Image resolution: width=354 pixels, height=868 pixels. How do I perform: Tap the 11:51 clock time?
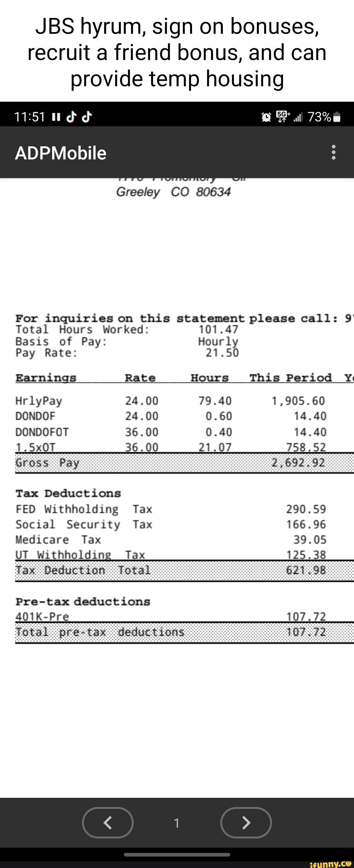[x=29, y=117]
